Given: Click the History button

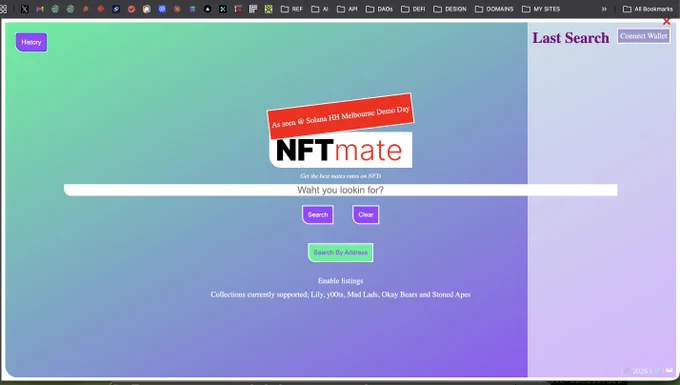Looking at the screenshot, I should click(x=31, y=42).
